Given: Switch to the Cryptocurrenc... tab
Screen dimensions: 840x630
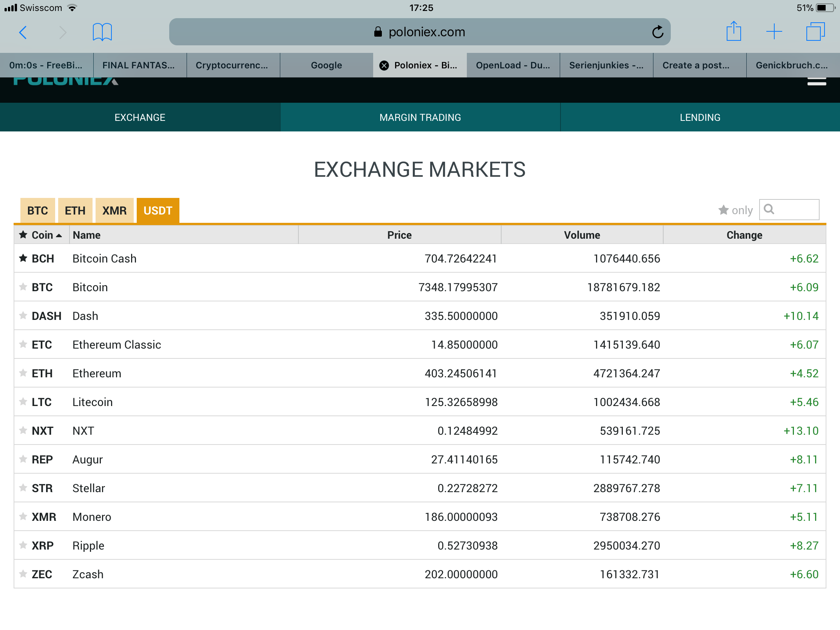Looking at the screenshot, I should coord(233,65).
